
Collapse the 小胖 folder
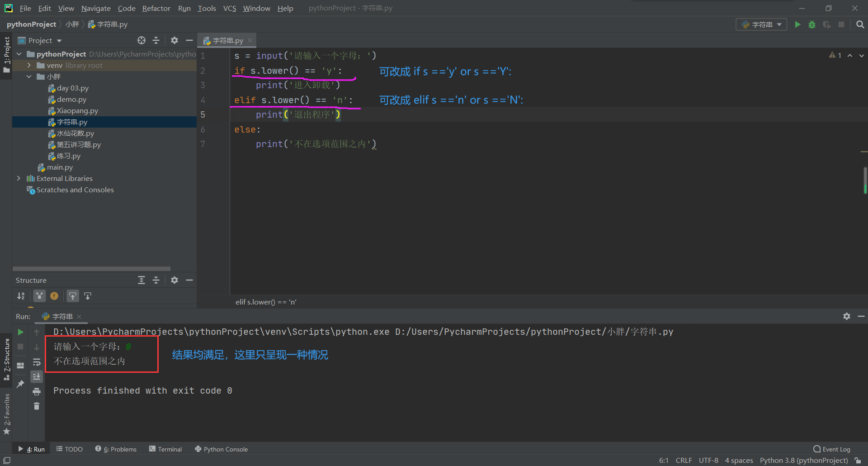(x=29, y=76)
